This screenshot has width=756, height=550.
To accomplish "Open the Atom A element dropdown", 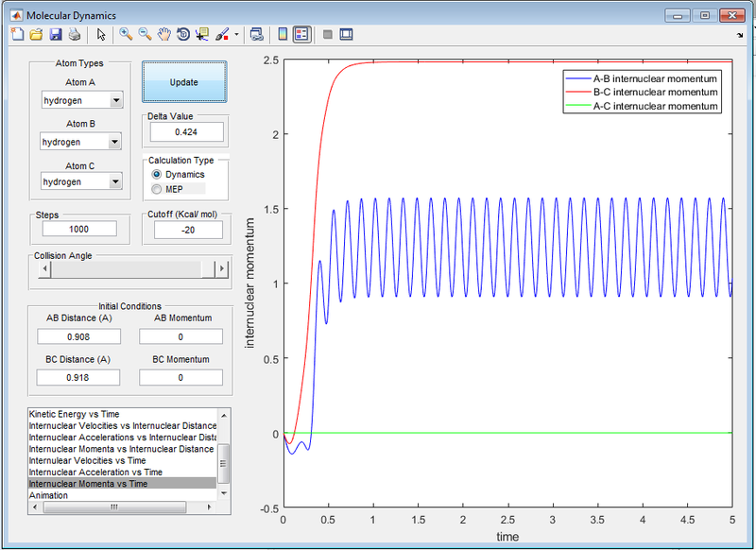I will (81, 100).
